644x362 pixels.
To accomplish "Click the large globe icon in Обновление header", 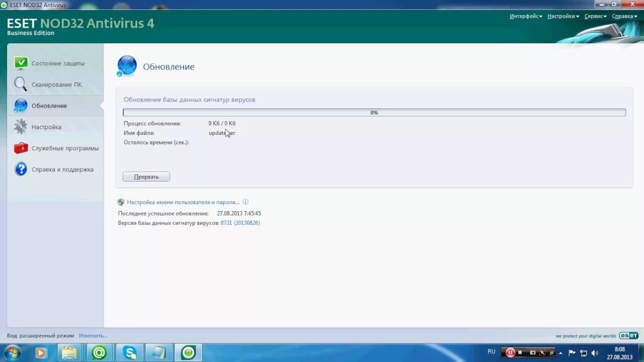I will click(127, 66).
